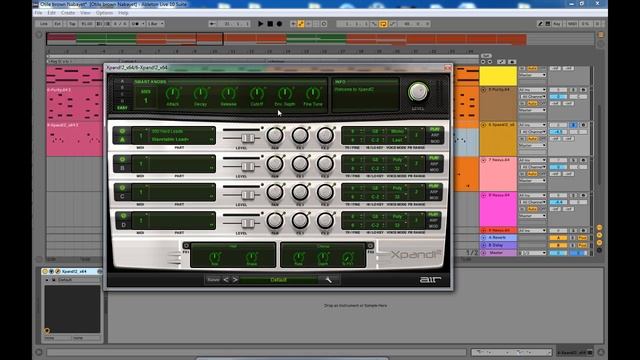Toggle part A power button
The height and width of the screenshot is (360, 640).
[122, 131]
